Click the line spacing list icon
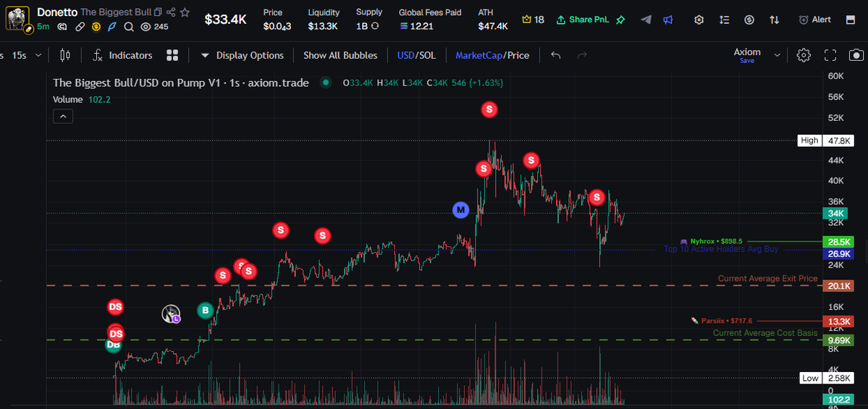 (724, 20)
